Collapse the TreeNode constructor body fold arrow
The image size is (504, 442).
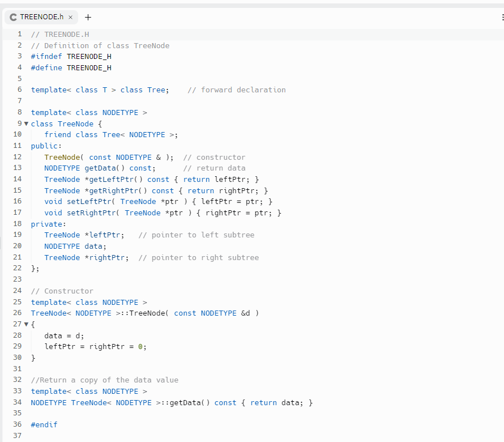[x=26, y=324]
